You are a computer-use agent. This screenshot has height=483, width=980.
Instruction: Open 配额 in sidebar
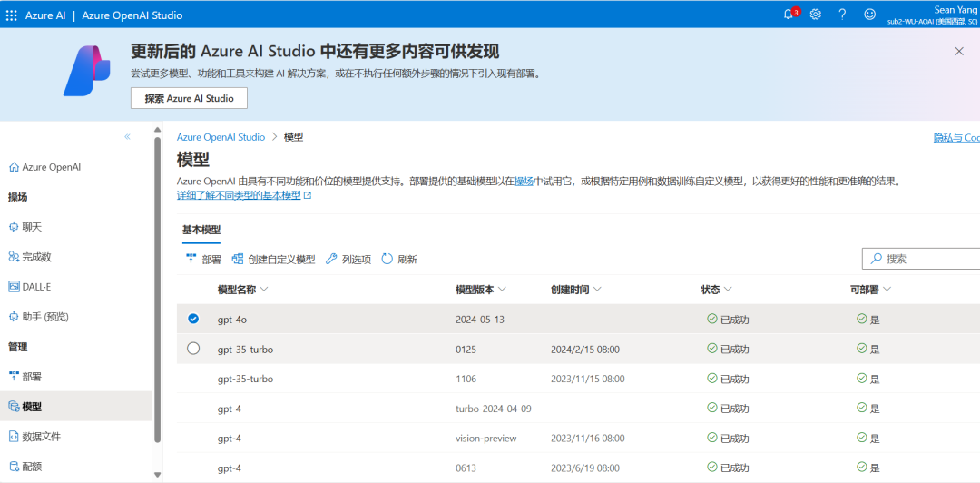[x=25, y=466]
